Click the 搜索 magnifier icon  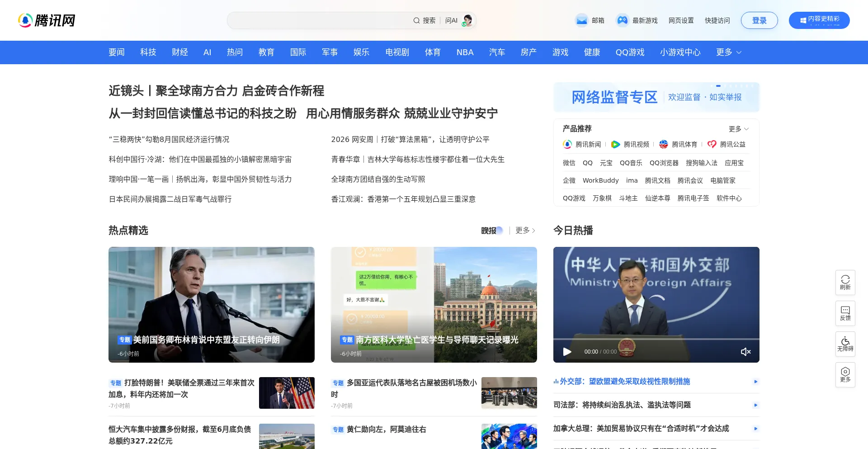(416, 20)
